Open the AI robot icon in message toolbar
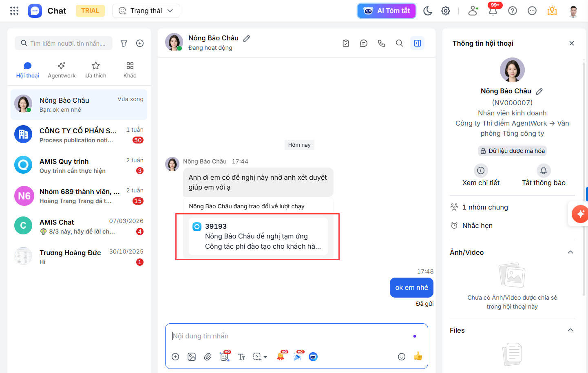 pyautogui.click(x=313, y=357)
